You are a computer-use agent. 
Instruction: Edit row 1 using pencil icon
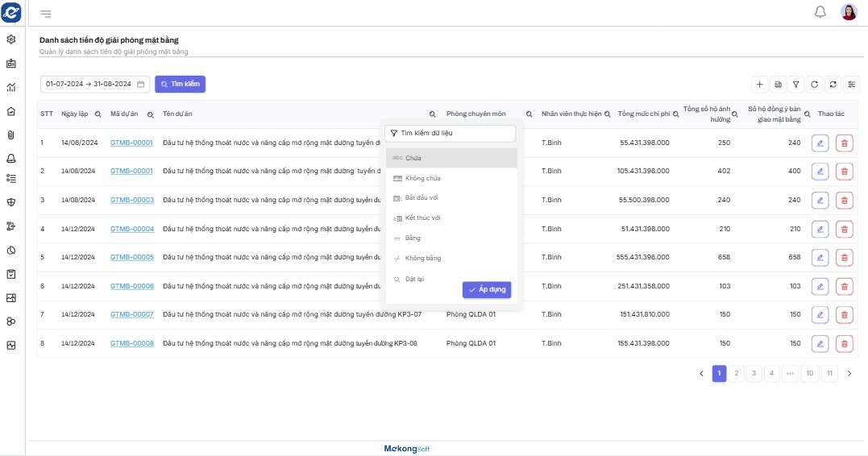coord(820,143)
